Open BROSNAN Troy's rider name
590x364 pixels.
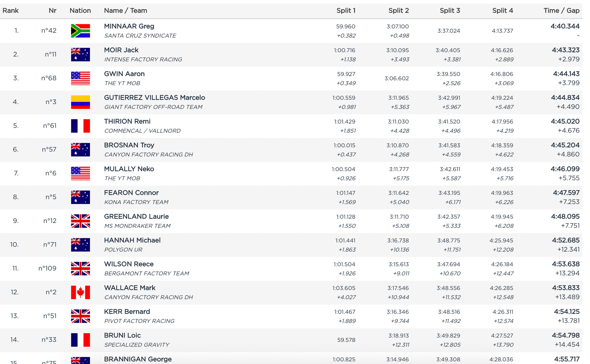tap(129, 145)
